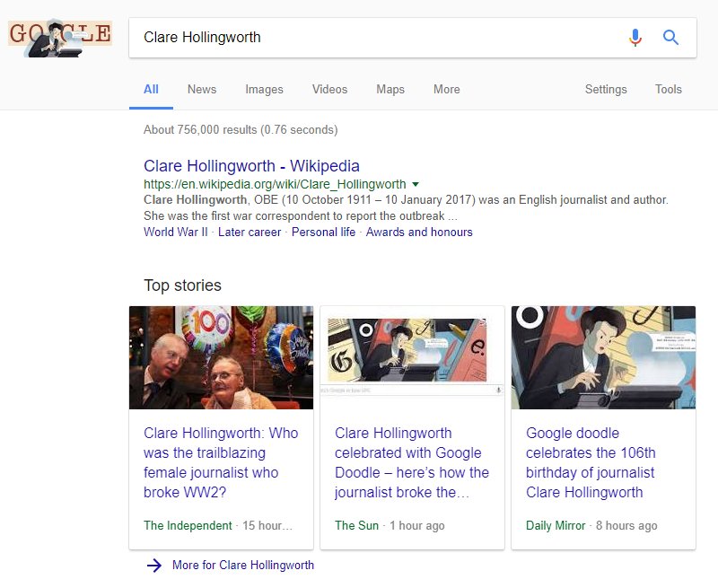Click the arrow next to More for Clare Hollingworth

point(154,566)
